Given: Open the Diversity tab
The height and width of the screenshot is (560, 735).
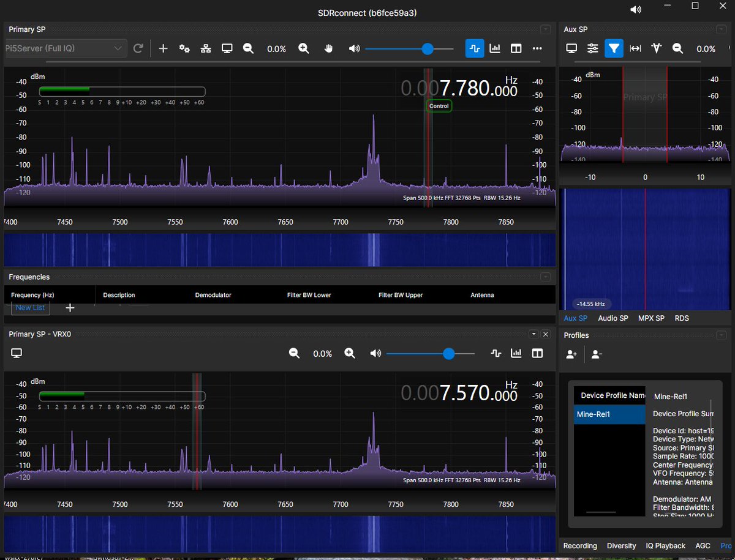Looking at the screenshot, I should [622, 545].
